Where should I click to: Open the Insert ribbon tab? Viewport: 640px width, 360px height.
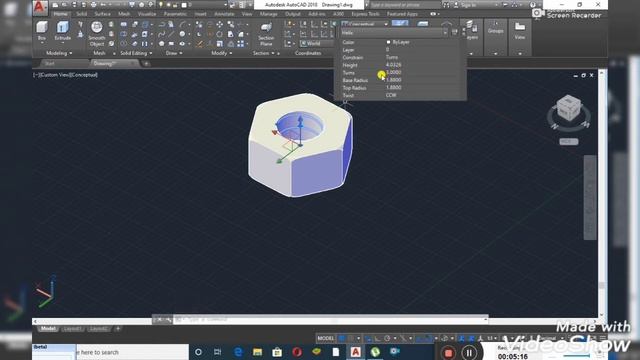pyautogui.click(x=200, y=14)
